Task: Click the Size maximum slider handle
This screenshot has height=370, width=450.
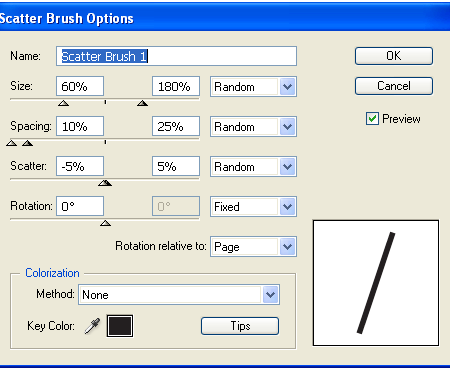Action: click(142, 103)
